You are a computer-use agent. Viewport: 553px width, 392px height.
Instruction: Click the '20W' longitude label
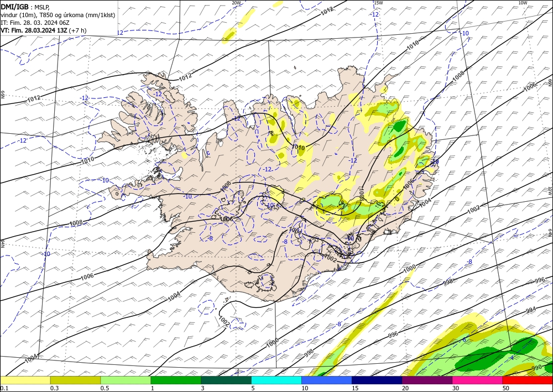[236, 3]
